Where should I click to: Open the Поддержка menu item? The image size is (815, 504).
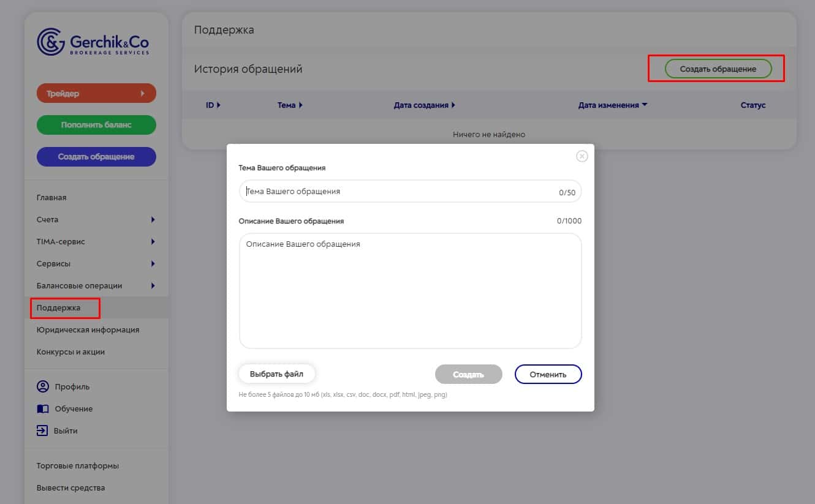(58, 307)
